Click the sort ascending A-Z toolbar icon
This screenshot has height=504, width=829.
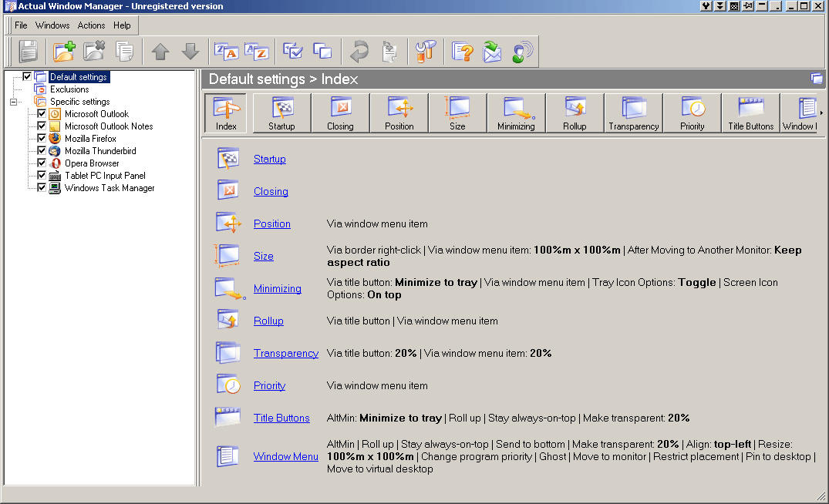click(255, 52)
